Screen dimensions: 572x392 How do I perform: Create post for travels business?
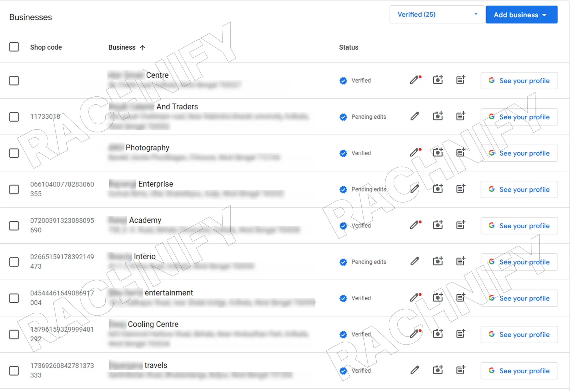tap(461, 370)
